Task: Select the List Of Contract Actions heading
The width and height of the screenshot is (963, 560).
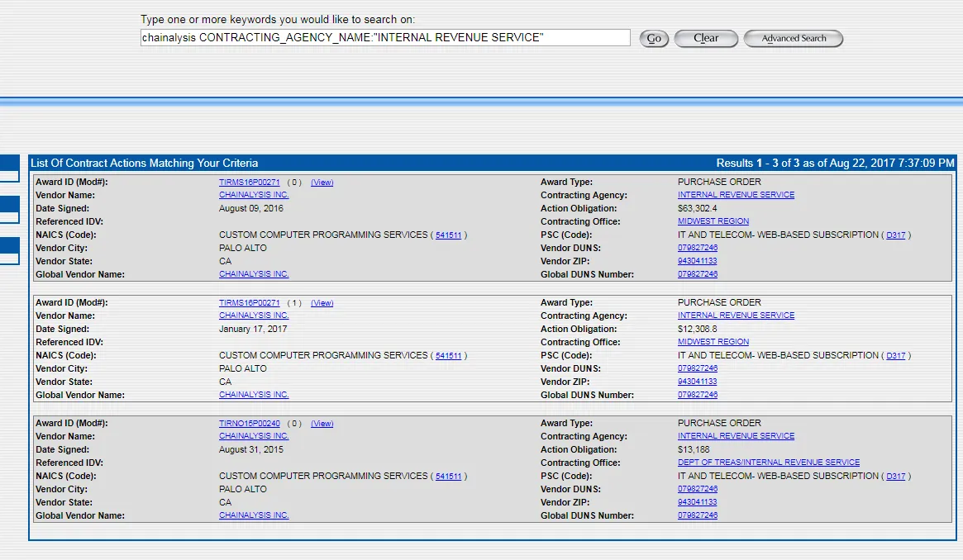Action: click(x=145, y=164)
